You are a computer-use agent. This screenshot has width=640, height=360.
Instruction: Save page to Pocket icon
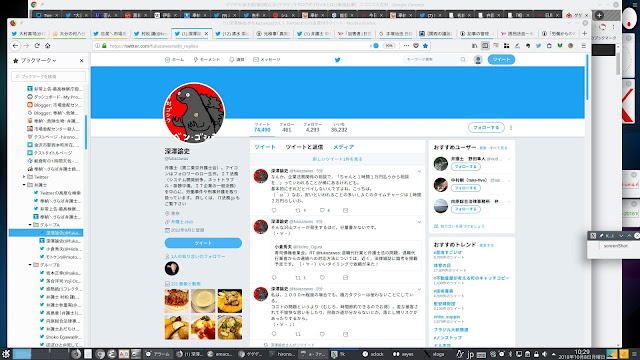416,46
